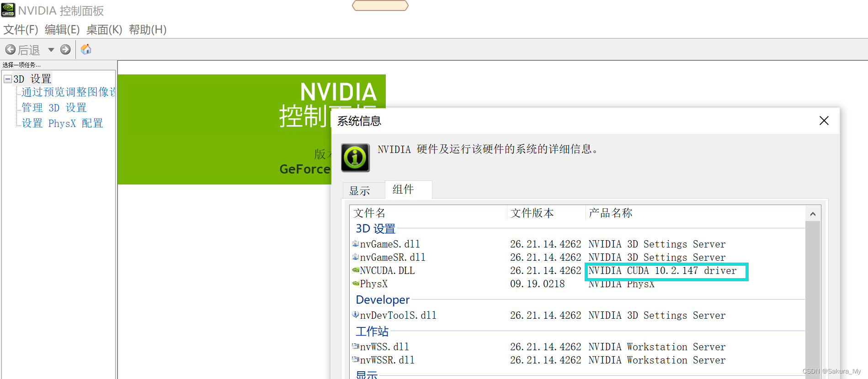Click the NVIDIA PhysX product name
The height and width of the screenshot is (379, 868).
coord(621,284)
